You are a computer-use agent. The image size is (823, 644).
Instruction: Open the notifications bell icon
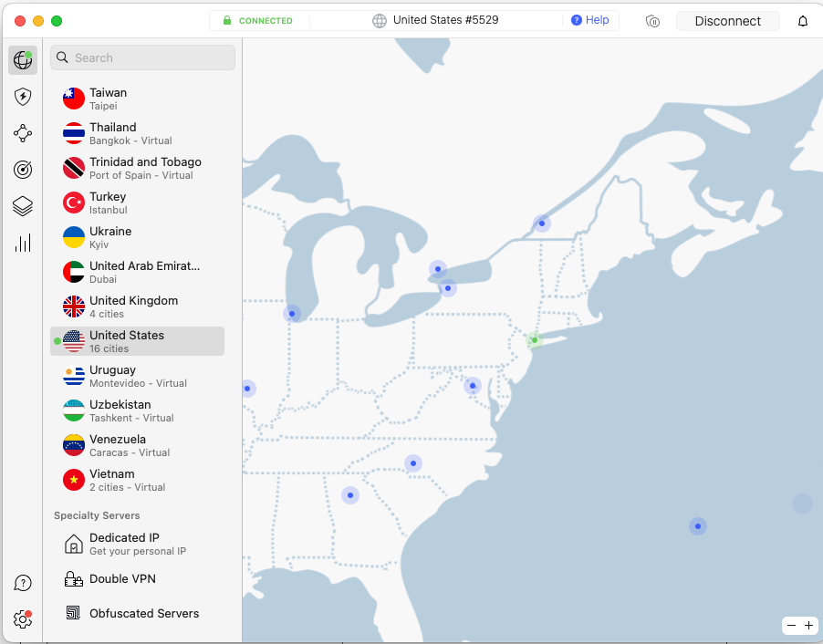click(803, 21)
